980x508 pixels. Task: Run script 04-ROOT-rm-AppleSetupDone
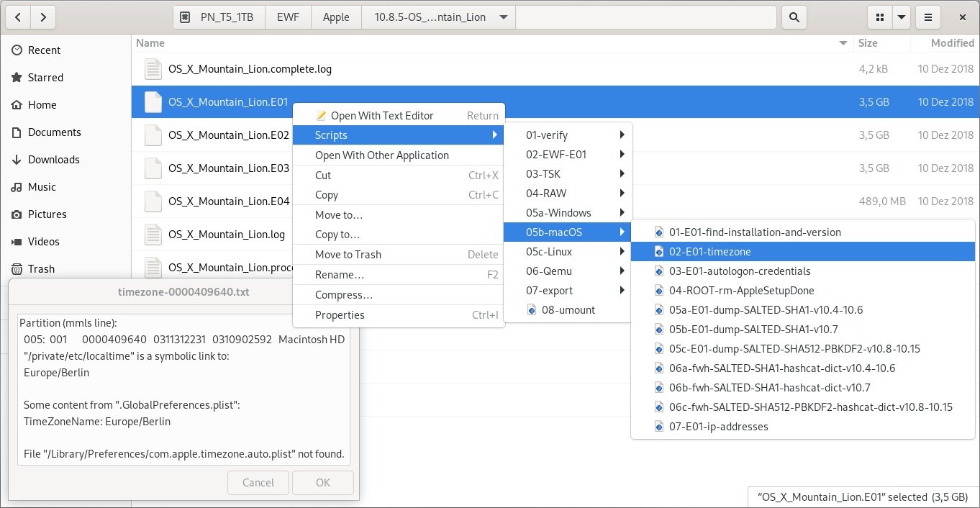[x=803, y=291]
